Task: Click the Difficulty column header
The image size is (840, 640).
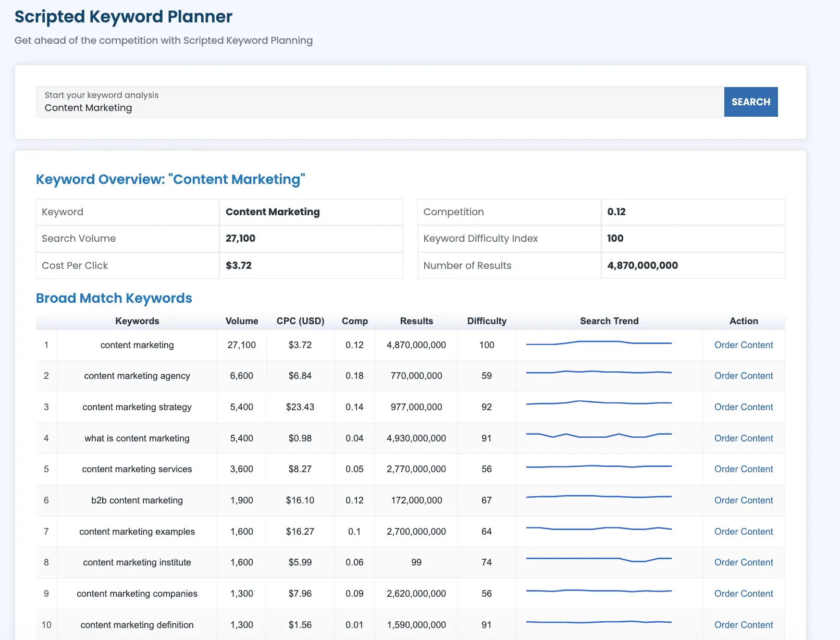Action: 487,321
